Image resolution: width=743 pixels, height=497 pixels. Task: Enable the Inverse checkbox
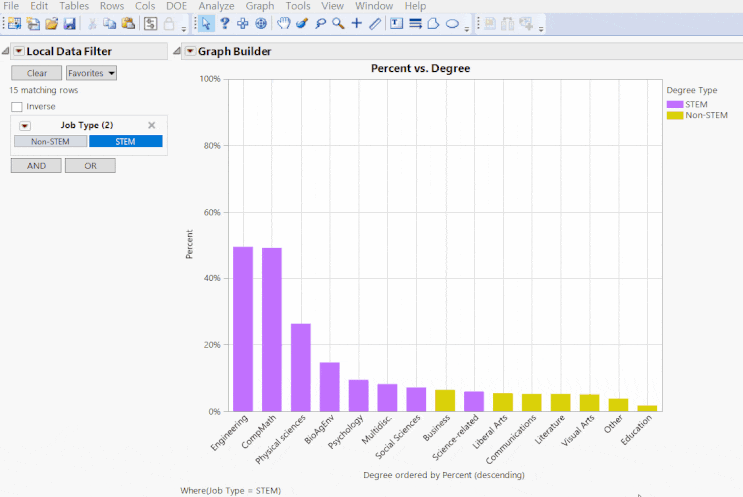point(17,107)
